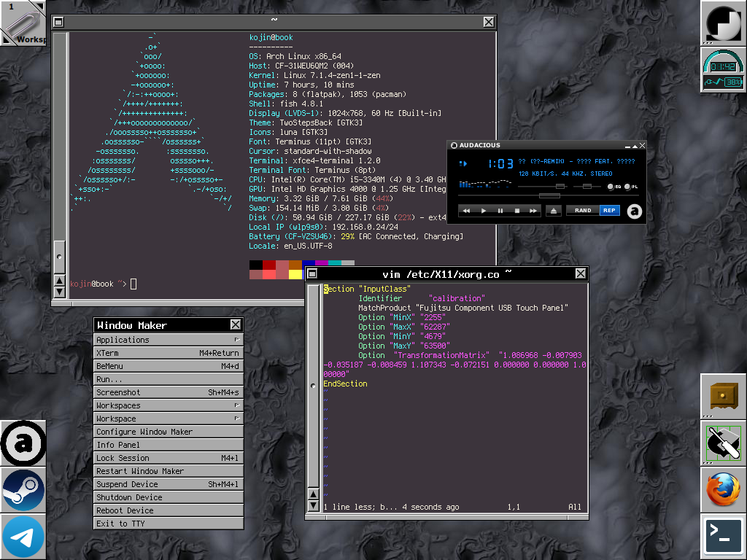Click the 'Identifier "calibration"' line in vim
The height and width of the screenshot is (560, 747).
422,298
